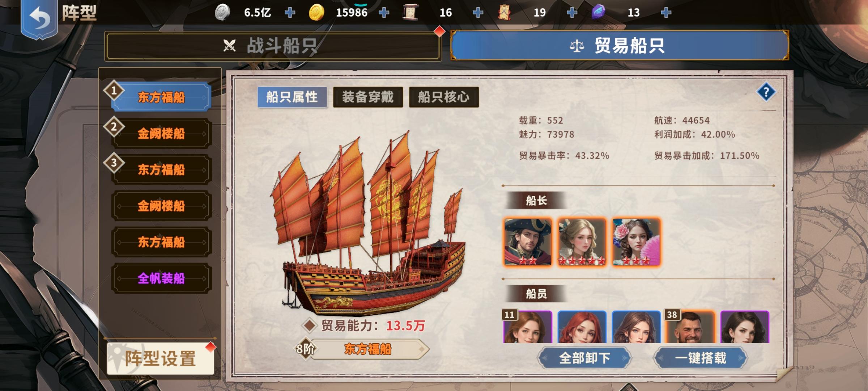Switch to 战斗船只 tab
Viewport: 868px width, 391px height.
(273, 46)
